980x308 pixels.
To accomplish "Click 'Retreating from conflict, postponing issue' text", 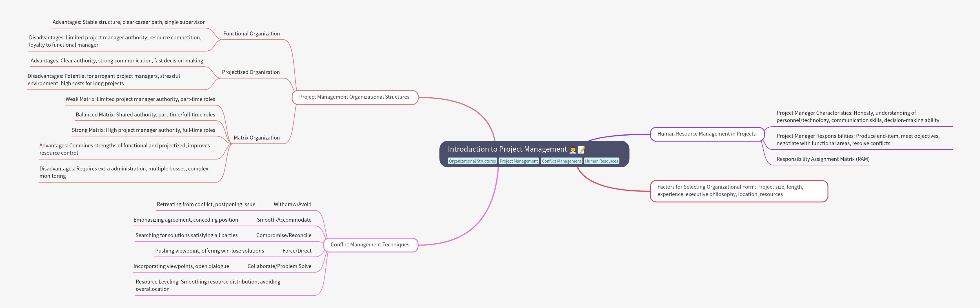I will pyautogui.click(x=206, y=205).
